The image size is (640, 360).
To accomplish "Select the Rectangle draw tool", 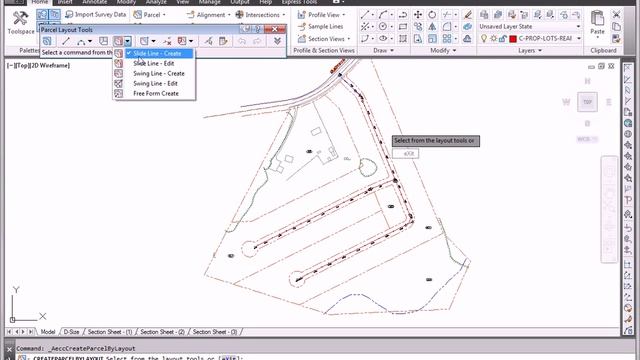I will 403,27.
